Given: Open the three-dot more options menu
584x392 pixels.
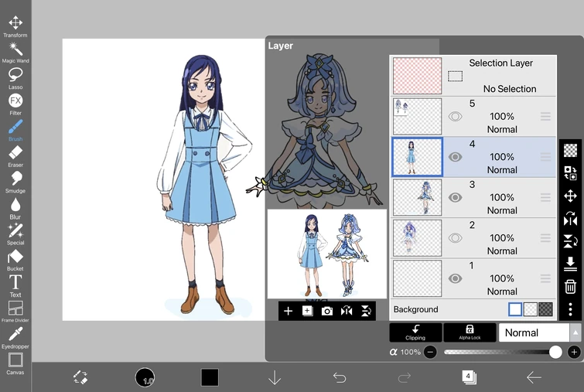Looking at the screenshot, I should point(570,309).
